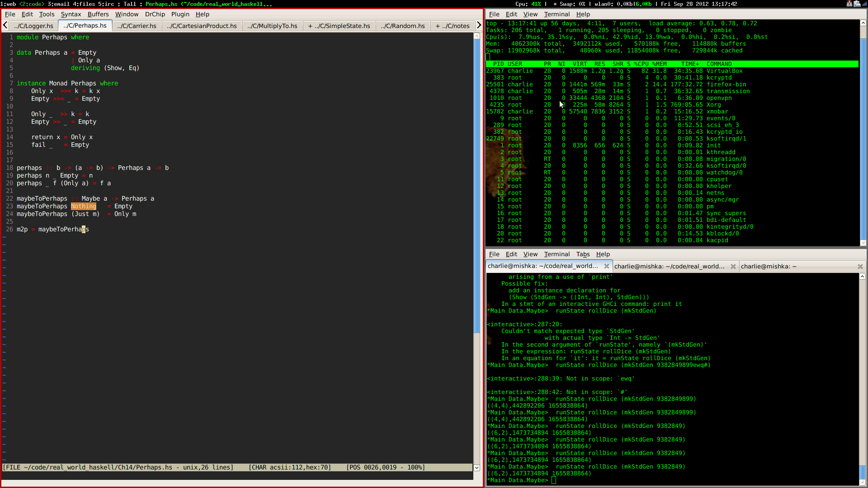Click the signal strength bars icon
This screenshot has width=868, height=488.
864,4
